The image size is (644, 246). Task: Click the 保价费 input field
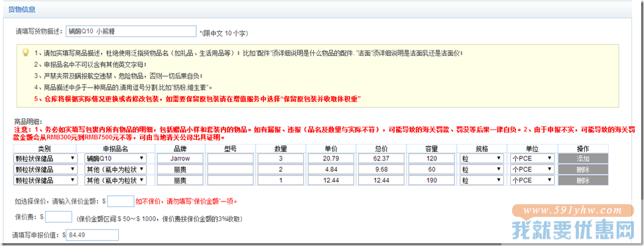tap(59, 216)
